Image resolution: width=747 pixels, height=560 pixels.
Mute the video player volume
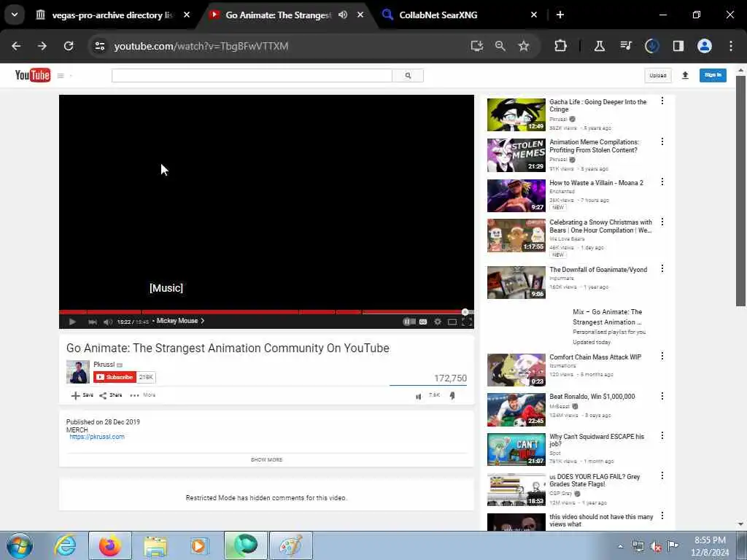(x=108, y=322)
